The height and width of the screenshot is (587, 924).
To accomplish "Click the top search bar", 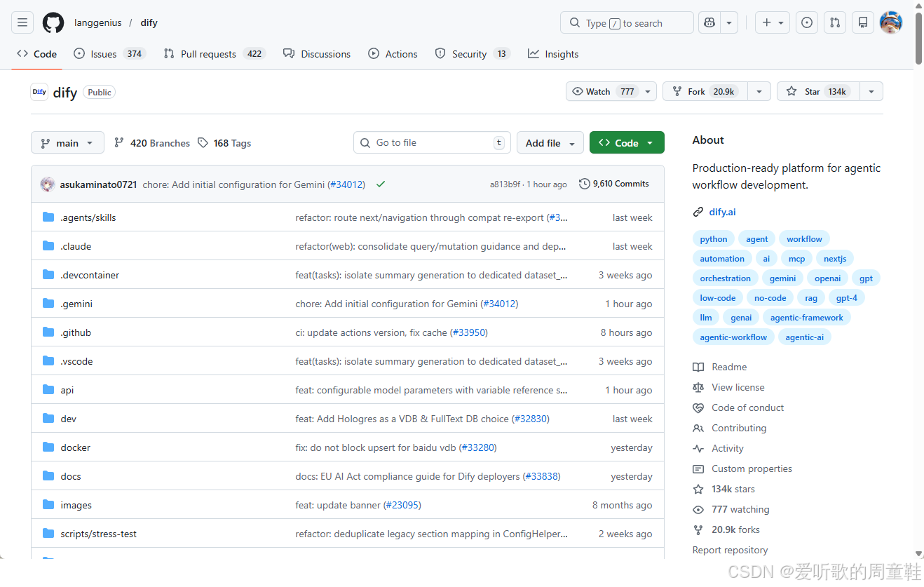I will [627, 22].
